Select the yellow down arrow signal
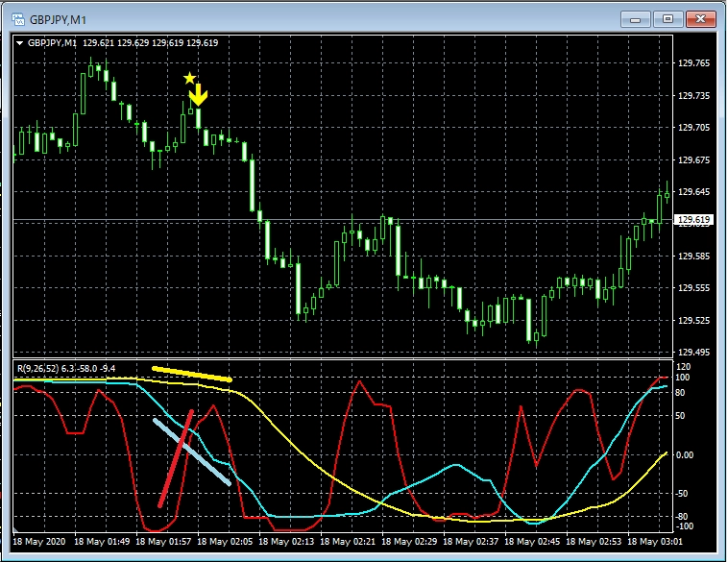This screenshot has height=562, width=728. [199, 94]
